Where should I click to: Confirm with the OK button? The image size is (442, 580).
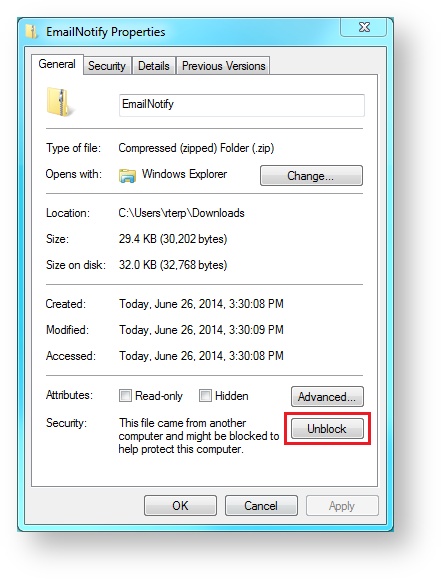pos(180,505)
